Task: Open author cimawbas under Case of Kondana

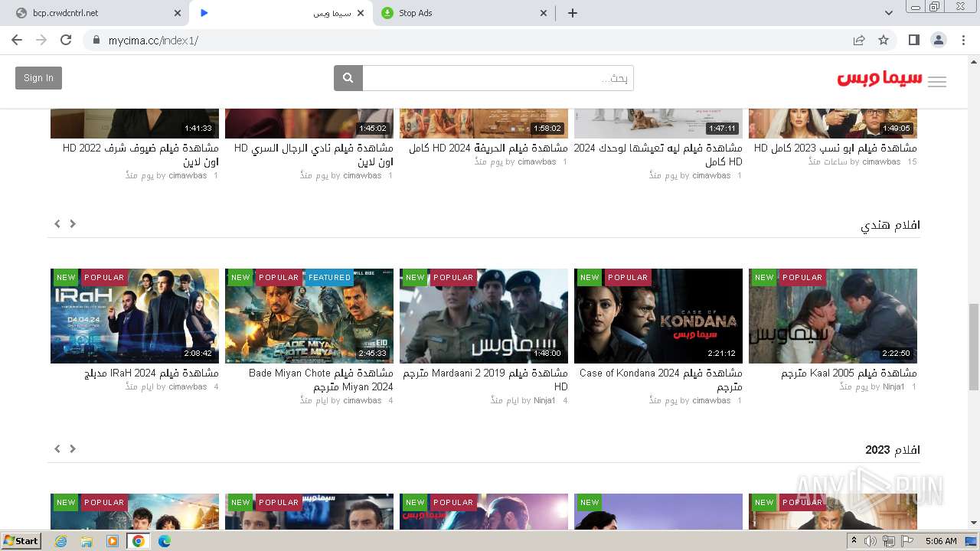Action: (x=711, y=401)
